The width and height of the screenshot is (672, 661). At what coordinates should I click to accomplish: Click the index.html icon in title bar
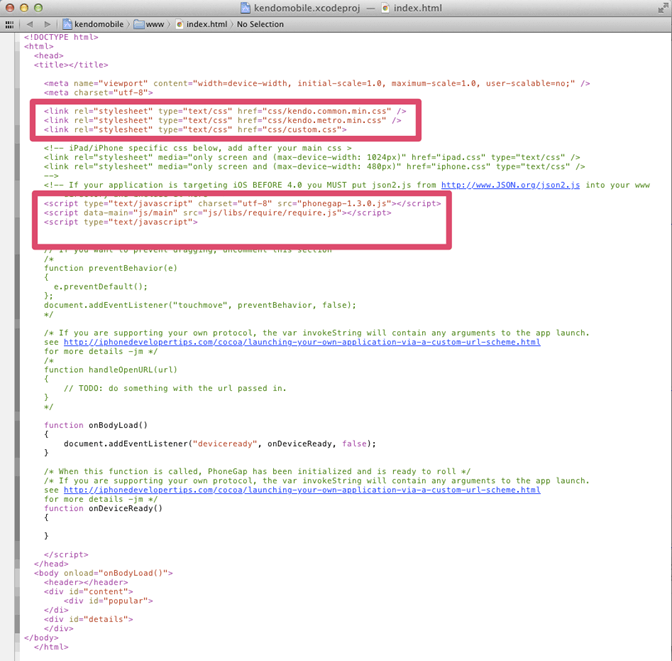tap(385, 8)
